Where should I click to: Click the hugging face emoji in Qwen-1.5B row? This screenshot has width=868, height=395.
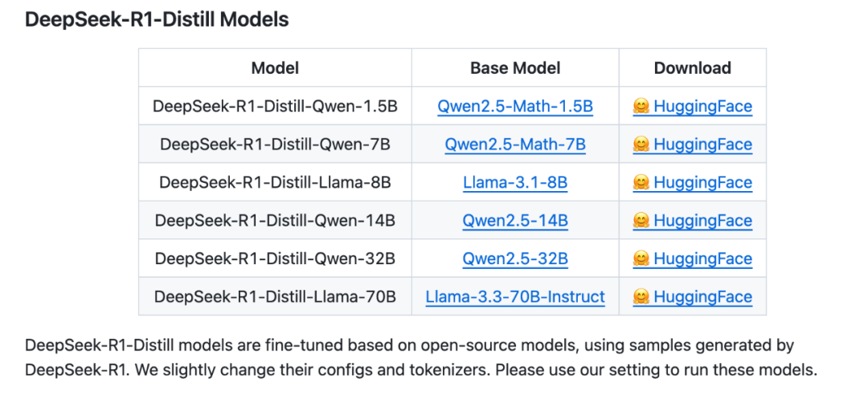coord(641,106)
